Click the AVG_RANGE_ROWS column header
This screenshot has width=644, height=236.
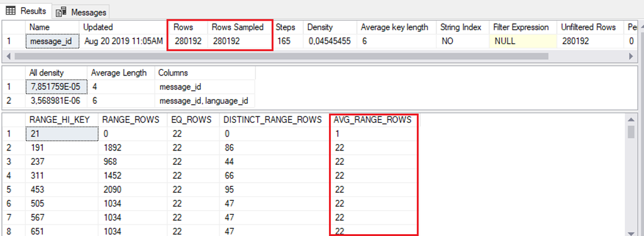374,120
